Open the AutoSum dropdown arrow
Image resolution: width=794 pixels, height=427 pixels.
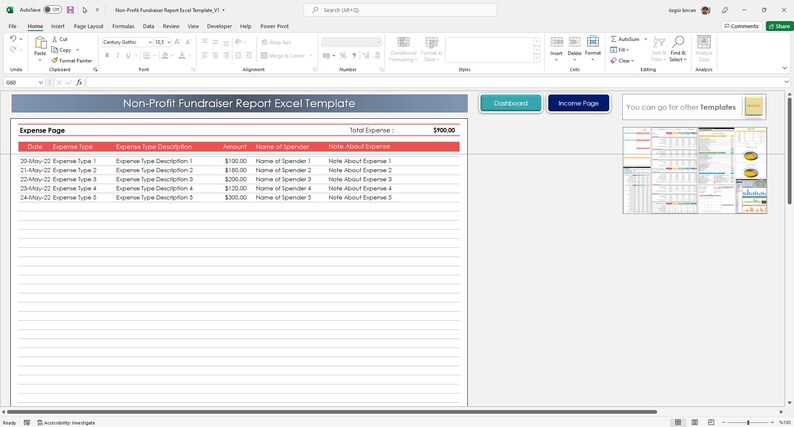(646, 39)
